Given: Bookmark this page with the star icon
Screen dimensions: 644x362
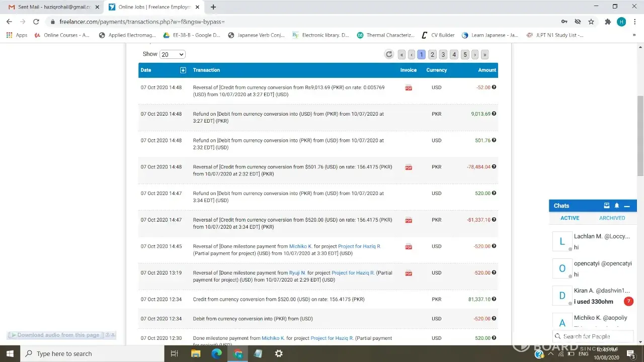Looking at the screenshot, I should point(591,22).
